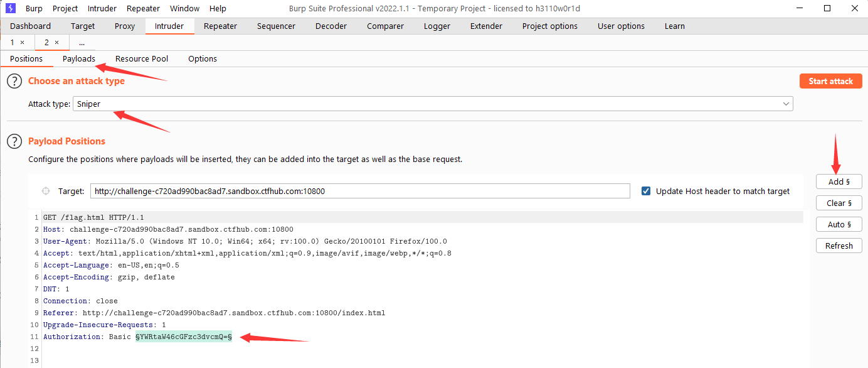The height and width of the screenshot is (368, 868).
Task: Click the Referer header line
Action: click(x=214, y=313)
